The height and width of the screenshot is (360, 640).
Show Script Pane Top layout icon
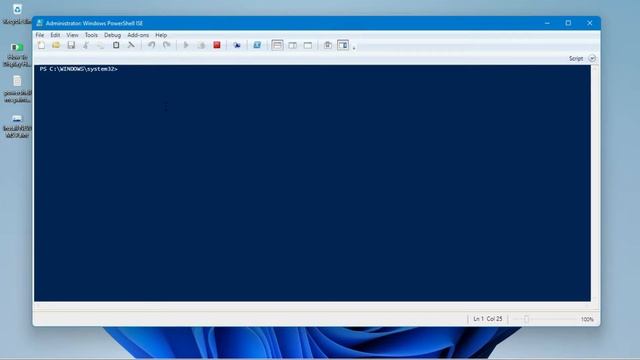[277, 45]
